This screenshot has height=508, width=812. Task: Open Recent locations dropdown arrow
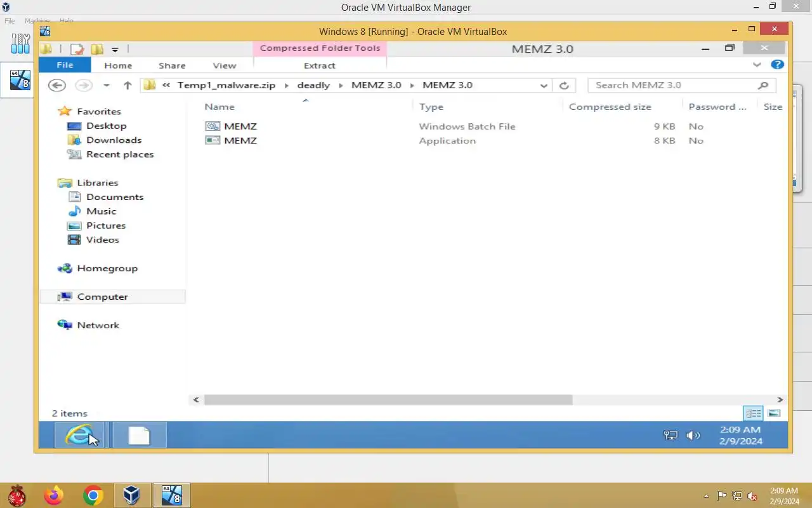point(107,85)
